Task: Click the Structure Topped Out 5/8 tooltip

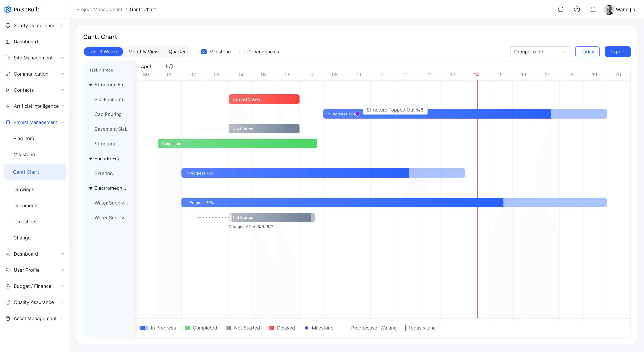Action: tap(395, 110)
